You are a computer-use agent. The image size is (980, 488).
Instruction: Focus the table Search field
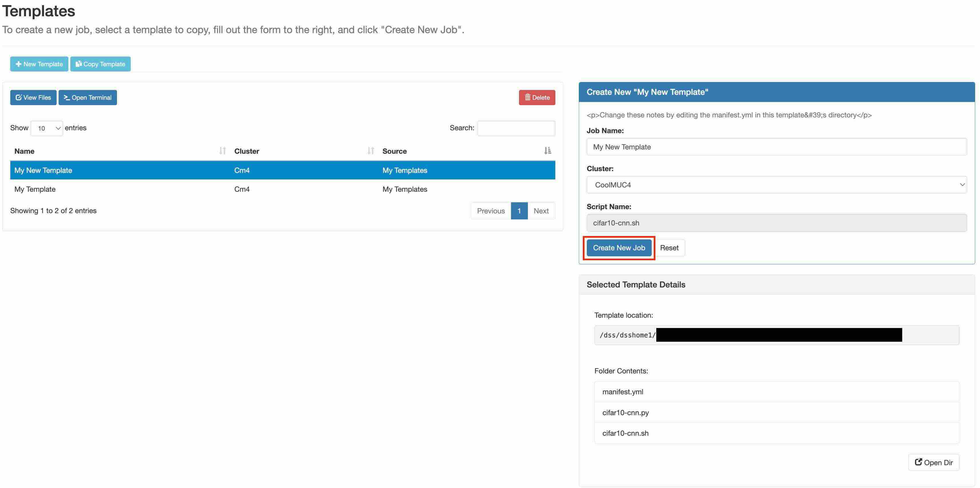tap(516, 128)
